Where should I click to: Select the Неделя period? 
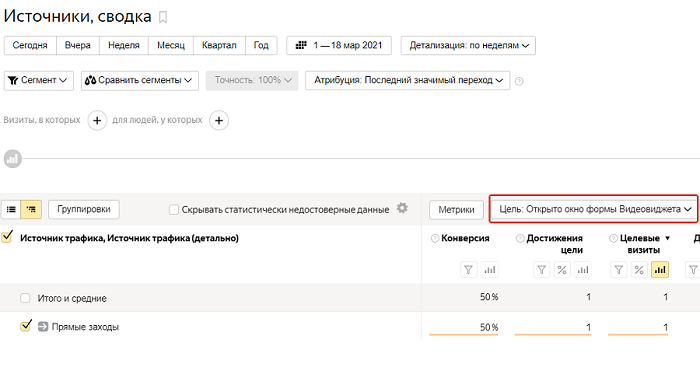click(x=124, y=46)
